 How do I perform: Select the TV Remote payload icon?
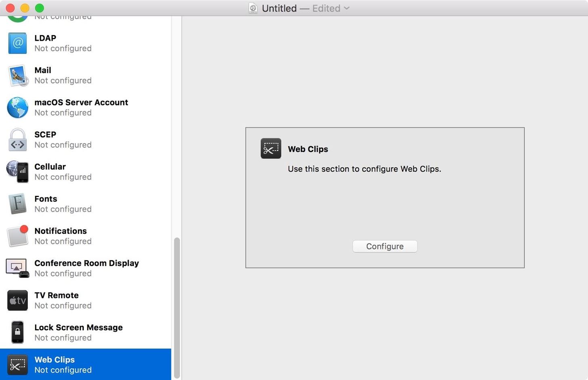(17, 300)
